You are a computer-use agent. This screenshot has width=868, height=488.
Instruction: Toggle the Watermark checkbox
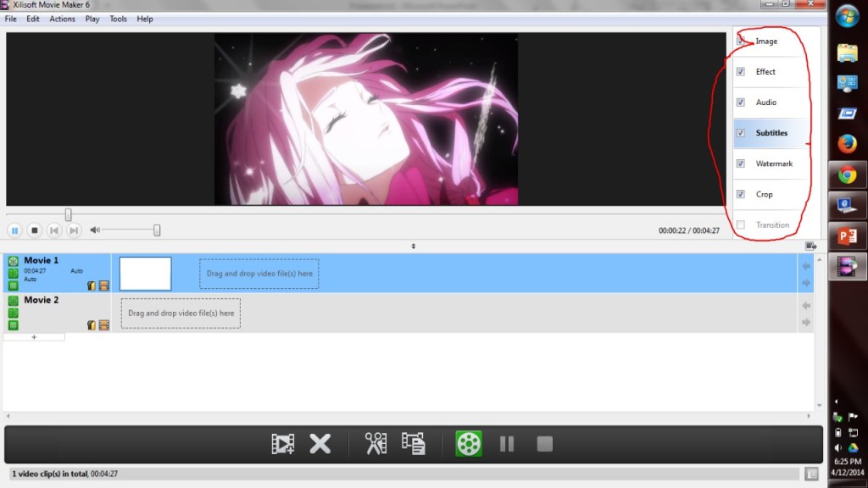tap(741, 164)
